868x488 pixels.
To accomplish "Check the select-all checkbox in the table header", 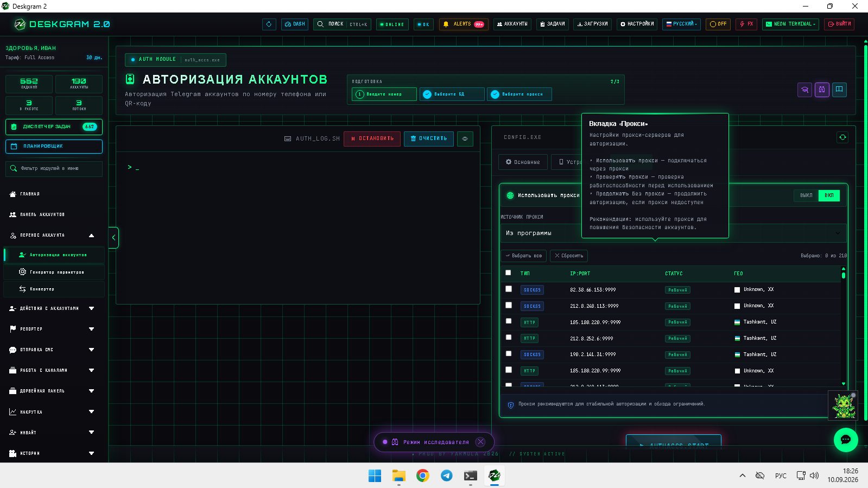I will 508,273.
